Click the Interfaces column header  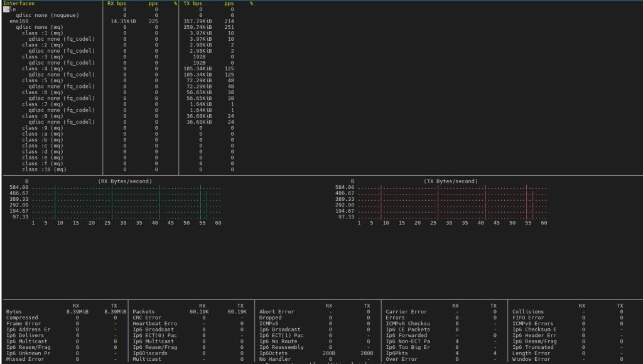coord(19,4)
